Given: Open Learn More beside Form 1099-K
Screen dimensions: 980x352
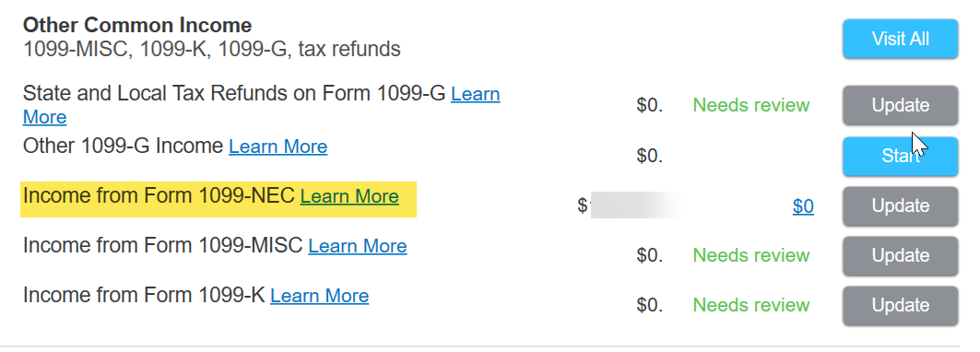Looking at the screenshot, I should point(319,296).
